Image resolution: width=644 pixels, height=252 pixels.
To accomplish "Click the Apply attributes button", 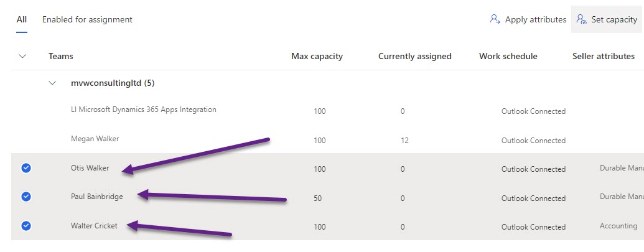I will click(x=528, y=19).
